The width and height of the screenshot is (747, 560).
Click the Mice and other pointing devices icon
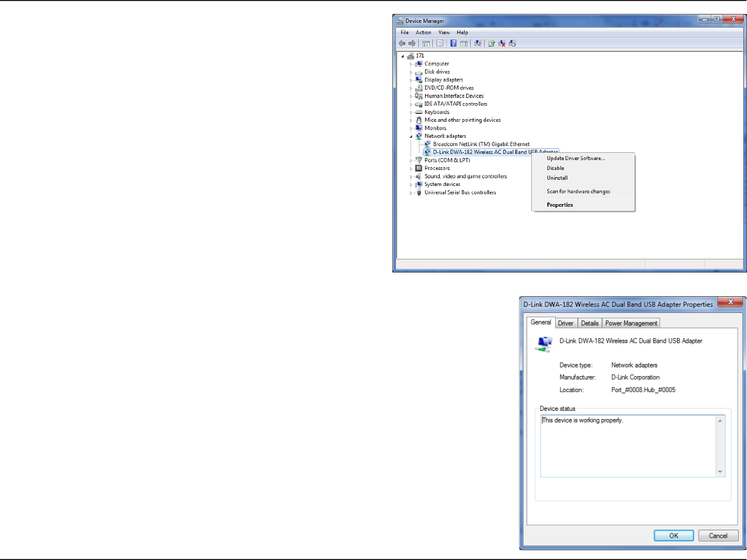pyautogui.click(x=419, y=120)
